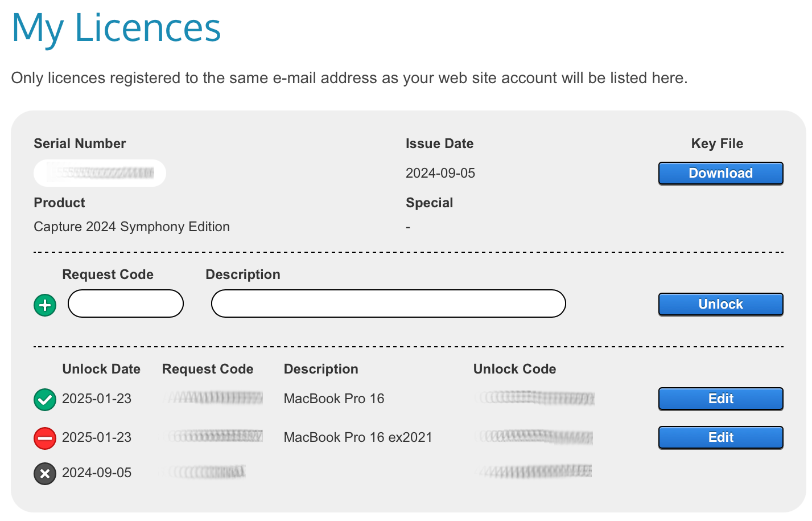Edit the MacBook Pro 16 ex2021 entry

tap(720, 437)
